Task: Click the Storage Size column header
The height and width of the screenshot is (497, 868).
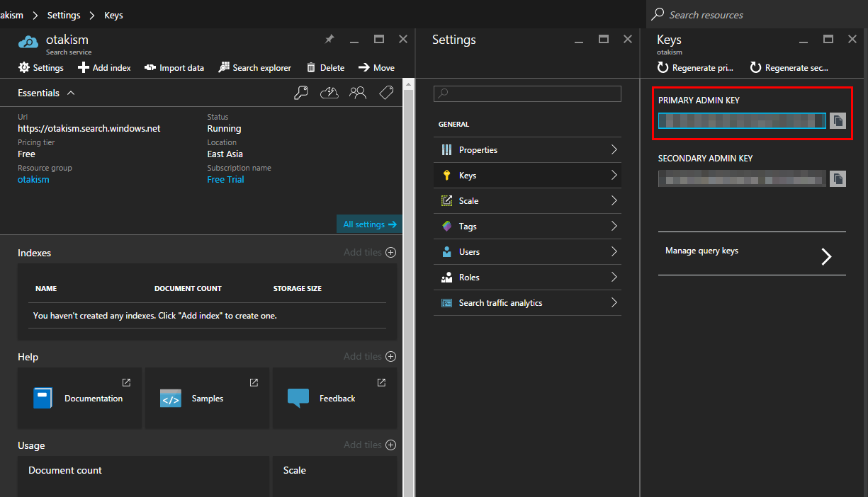Action: pyautogui.click(x=298, y=289)
